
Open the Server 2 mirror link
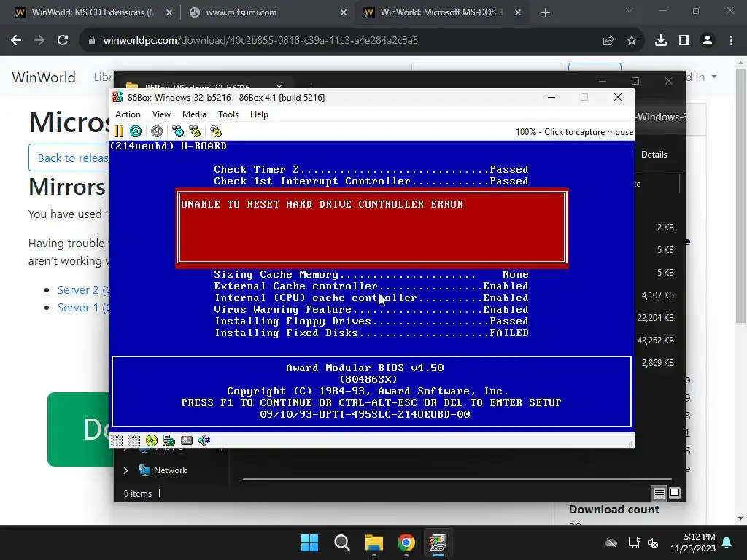(x=83, y=290)
